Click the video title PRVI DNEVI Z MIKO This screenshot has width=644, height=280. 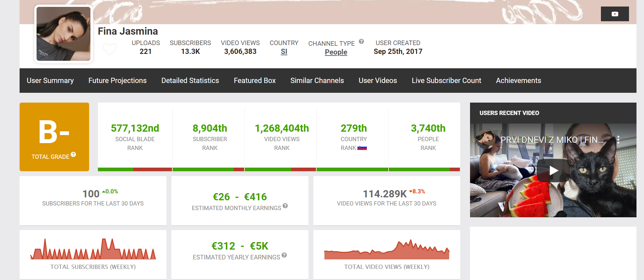tap(552, 140)
